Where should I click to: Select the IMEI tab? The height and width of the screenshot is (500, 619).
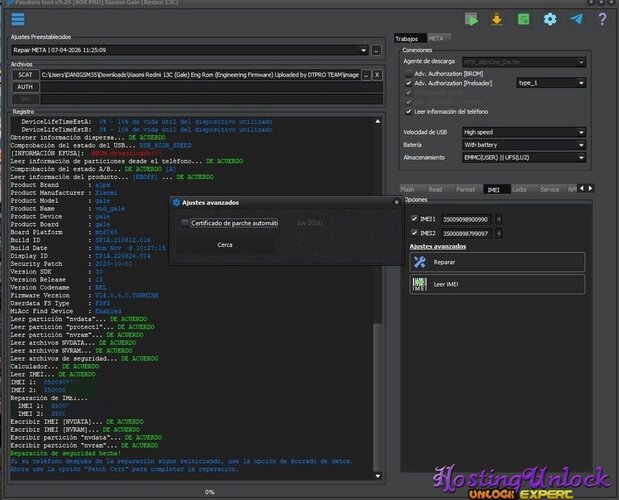pyautogui.click(x=497, y=189)
